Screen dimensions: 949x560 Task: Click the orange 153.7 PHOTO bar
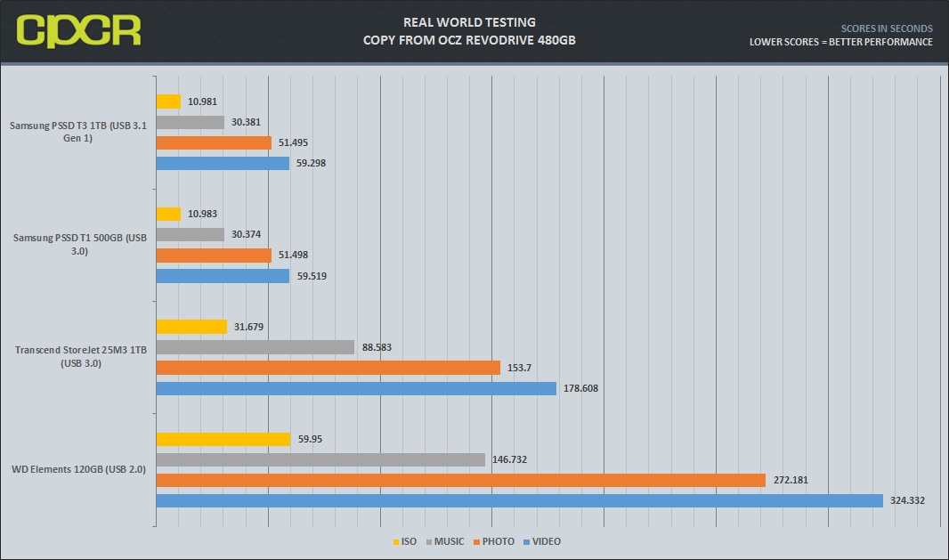(x=328, y=368)
